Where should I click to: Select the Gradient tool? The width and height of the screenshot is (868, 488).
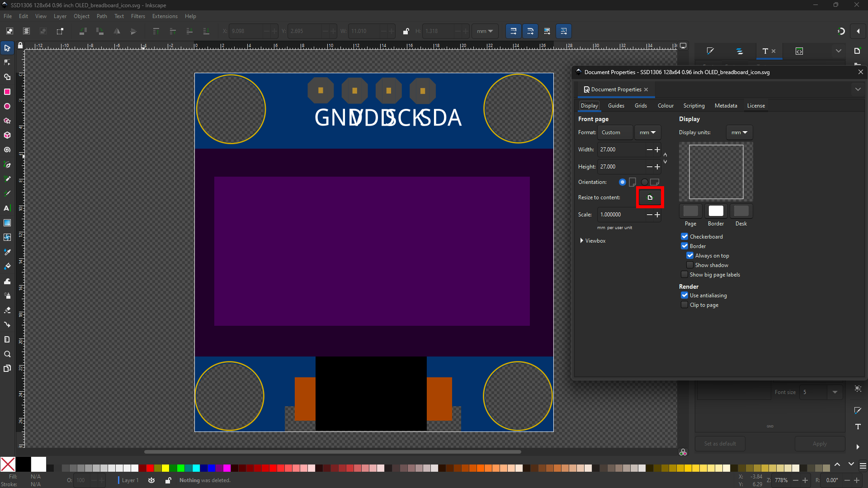coord(7,223)
